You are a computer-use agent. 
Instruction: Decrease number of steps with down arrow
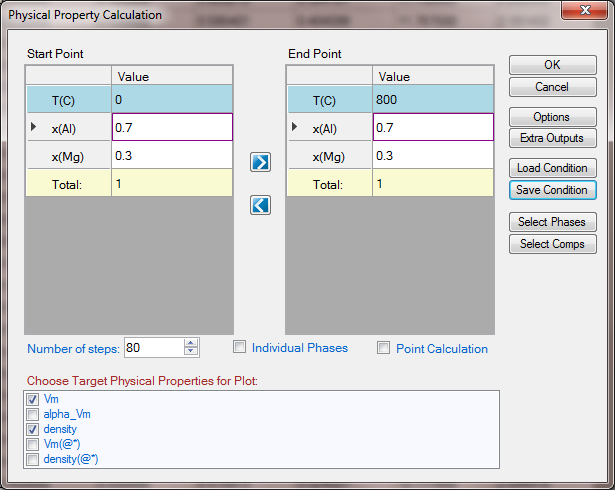click(192, 353)
